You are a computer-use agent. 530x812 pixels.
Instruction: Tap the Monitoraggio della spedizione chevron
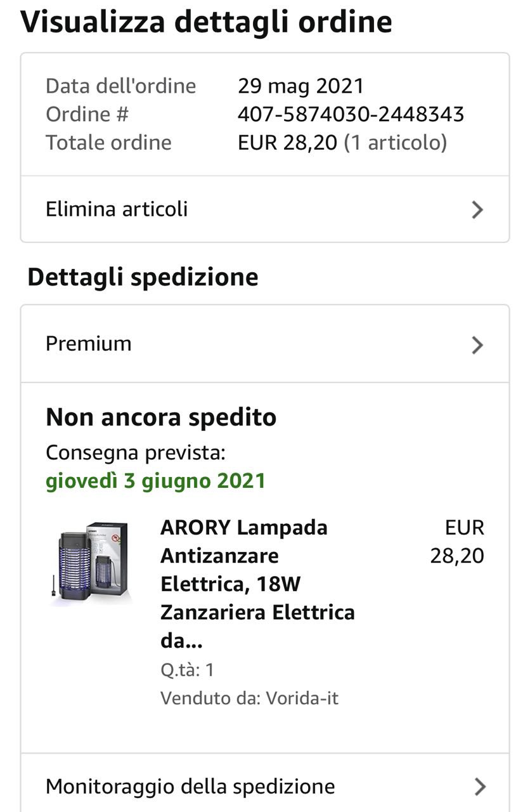click(x=480, y=787)
